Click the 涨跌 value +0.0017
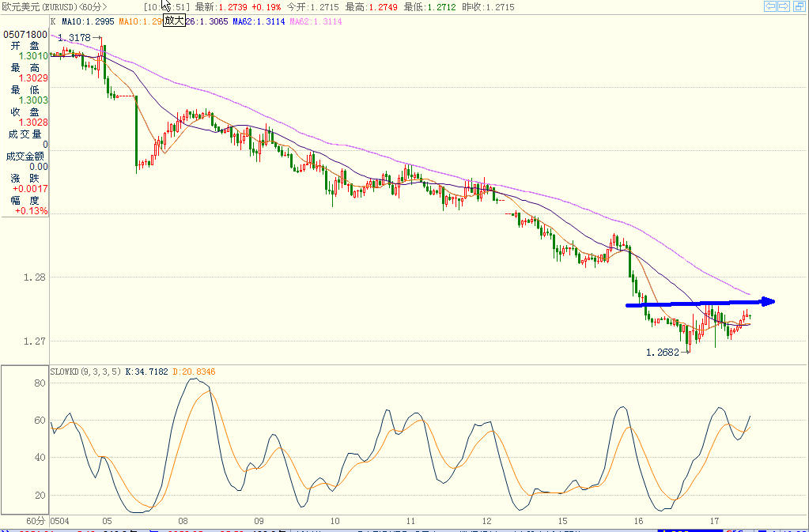 click(30, 189)
